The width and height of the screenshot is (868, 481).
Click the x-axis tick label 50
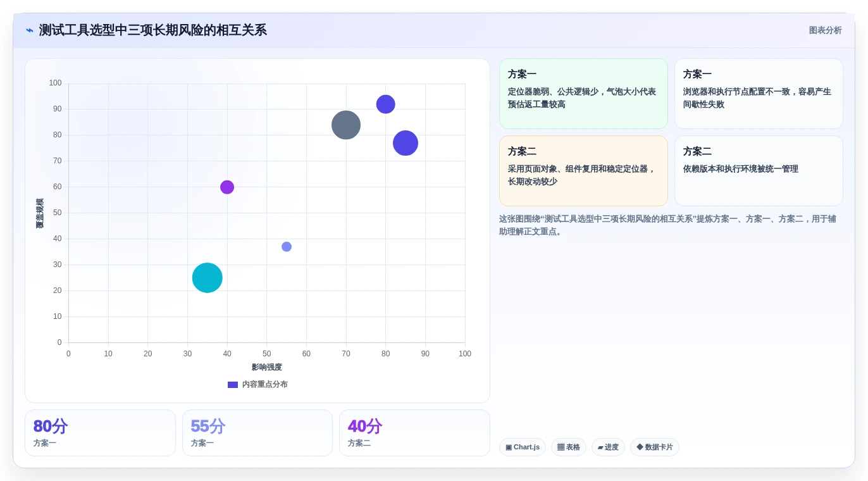click(267, 354)
